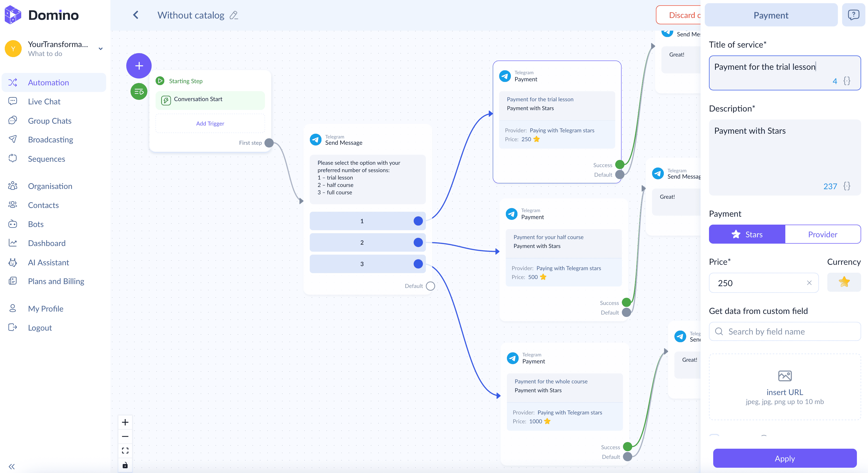Zoom out the canvas with minus control
868x473 pixels.
point(125,437)
